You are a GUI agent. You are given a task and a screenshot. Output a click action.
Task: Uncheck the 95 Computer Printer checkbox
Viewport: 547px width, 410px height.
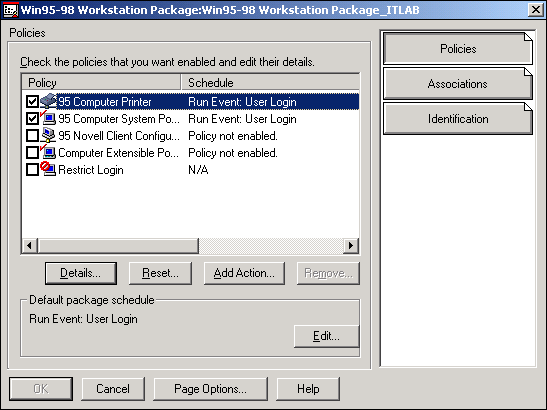(x=32, y=102)
